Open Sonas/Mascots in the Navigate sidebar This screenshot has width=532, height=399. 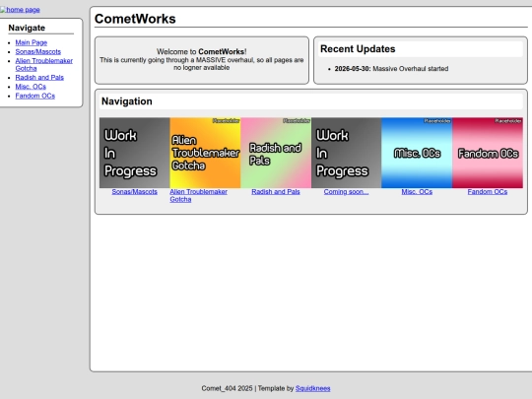(38, 52)
